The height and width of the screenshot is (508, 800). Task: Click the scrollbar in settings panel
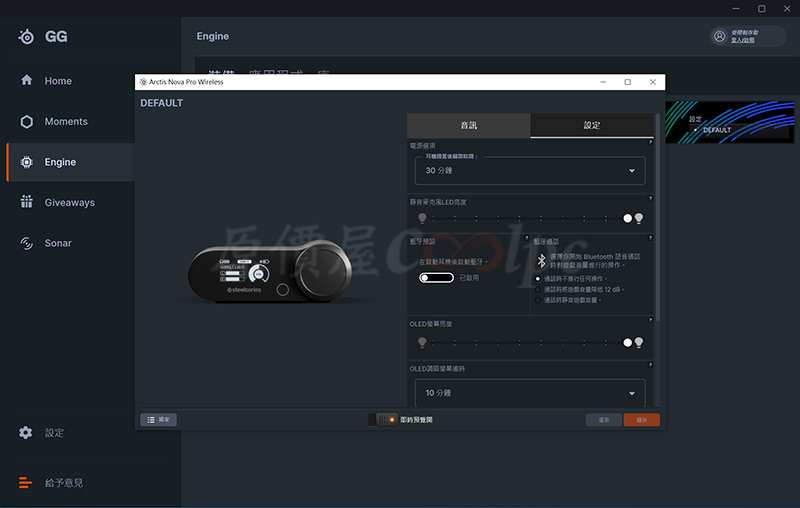coord(657,218)
